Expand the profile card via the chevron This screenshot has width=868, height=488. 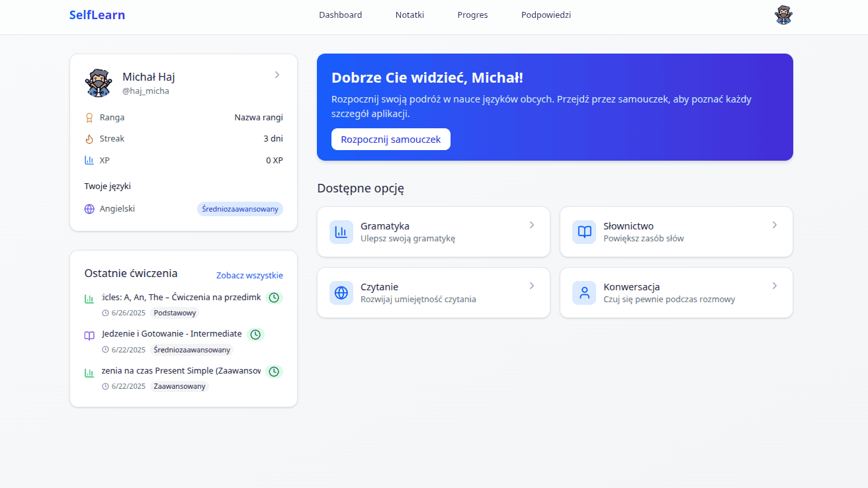click(277, 75)
